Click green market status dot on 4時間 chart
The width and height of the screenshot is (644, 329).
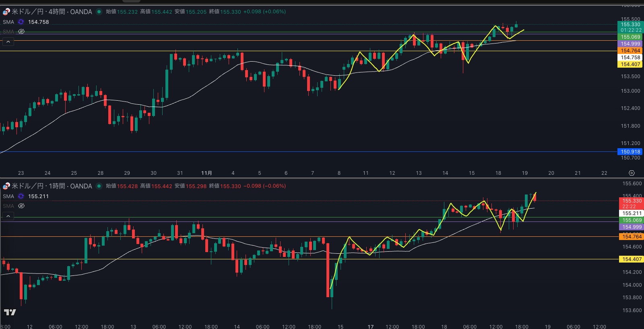pos(99,12)
